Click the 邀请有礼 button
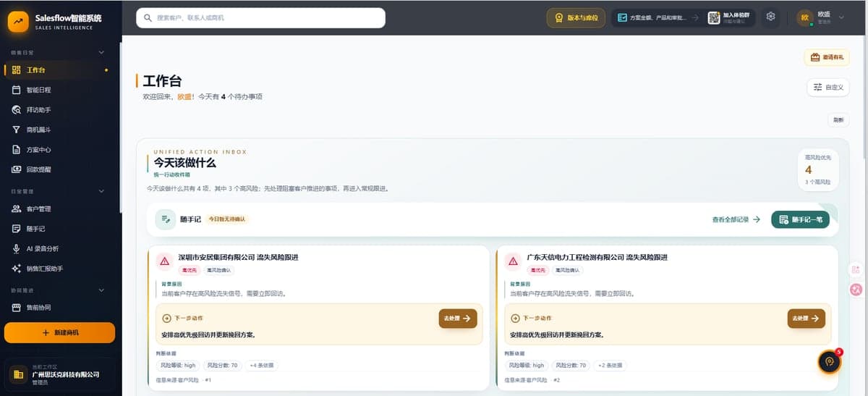The width and height of the screenshot is (868, 396). click(x=826, y=57)
